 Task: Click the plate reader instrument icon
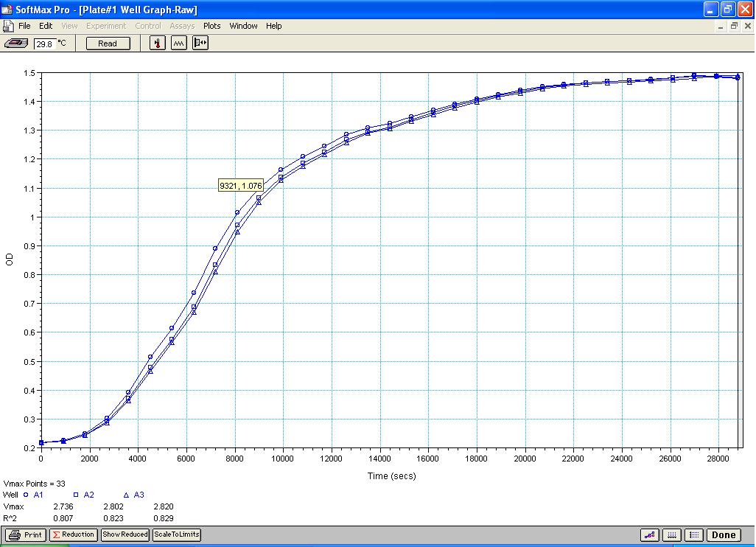pyautogui.click(x=17, y=43)
